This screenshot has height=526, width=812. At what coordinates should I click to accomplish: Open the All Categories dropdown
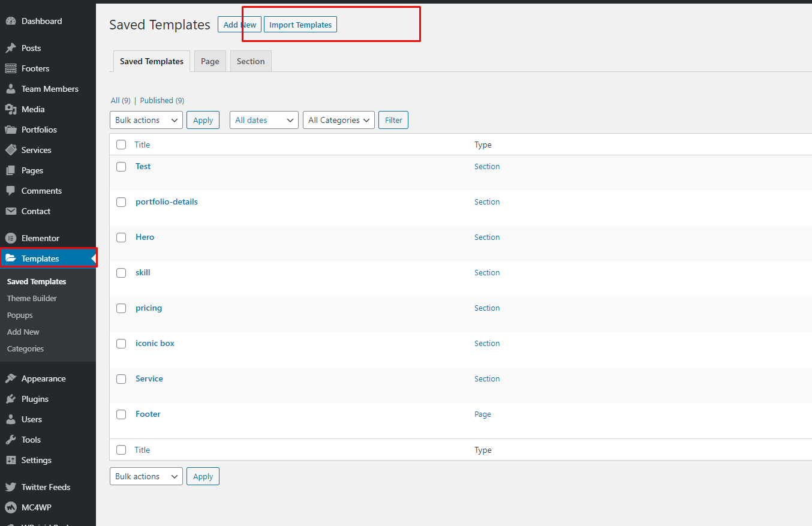tap(339, 120)
